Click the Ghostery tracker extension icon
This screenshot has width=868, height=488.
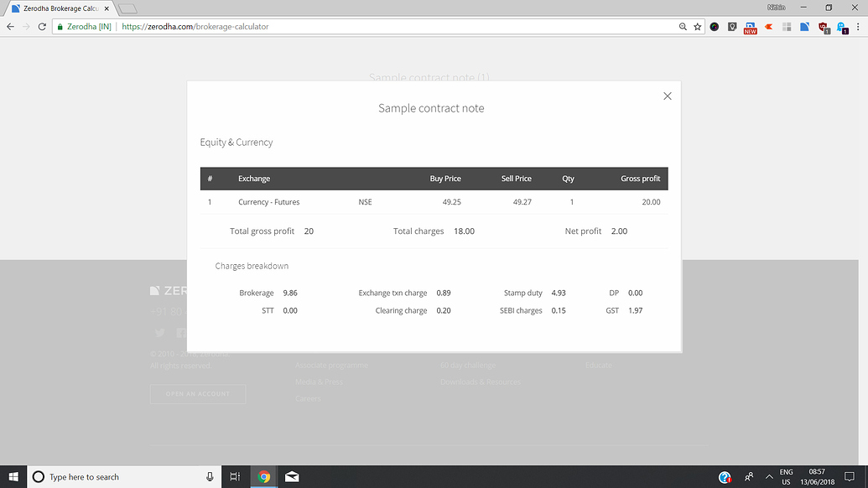[x=839, y=26]
